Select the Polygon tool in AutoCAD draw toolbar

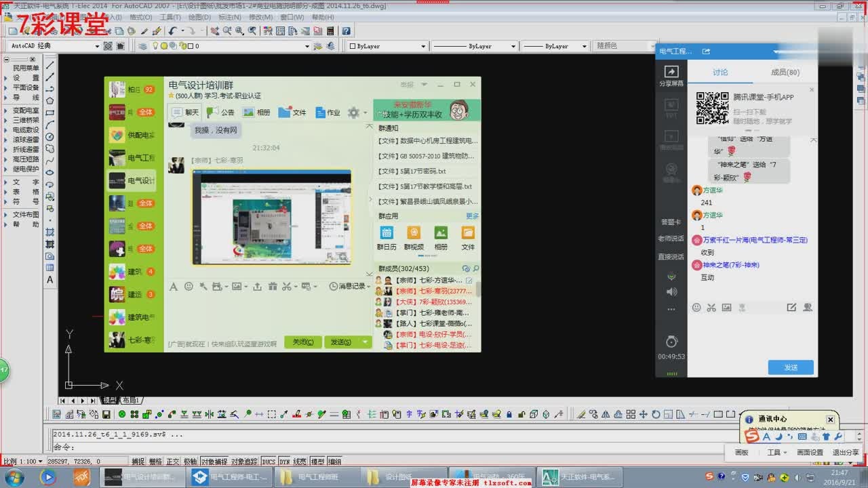(x=50, y=101)
